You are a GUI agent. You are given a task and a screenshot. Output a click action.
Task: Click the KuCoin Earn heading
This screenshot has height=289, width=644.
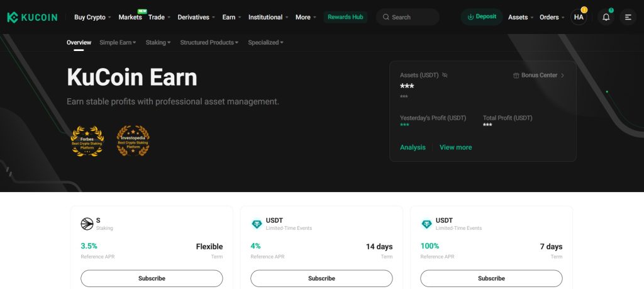pyautogui.click(x=132, y=77)
